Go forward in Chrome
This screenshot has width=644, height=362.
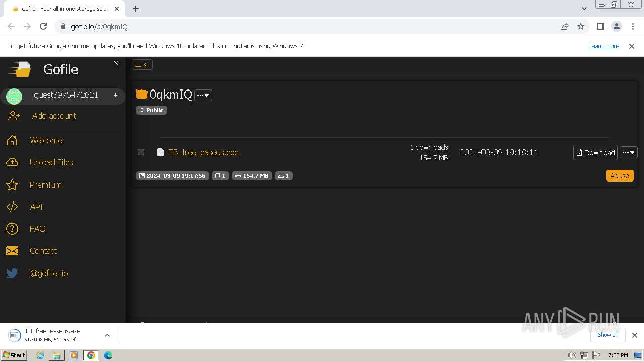tap(27, 26)
